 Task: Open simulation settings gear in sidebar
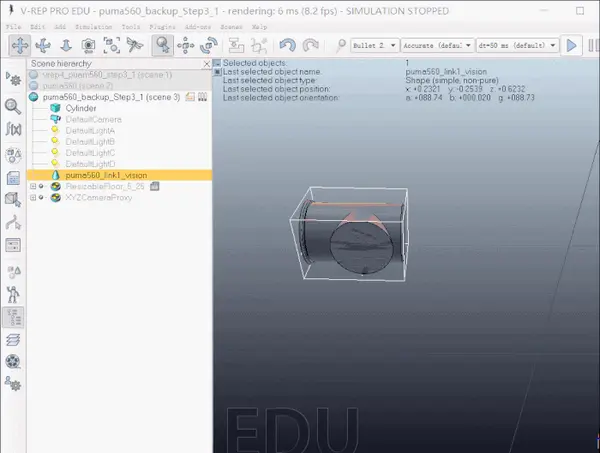tap(13, 79)
